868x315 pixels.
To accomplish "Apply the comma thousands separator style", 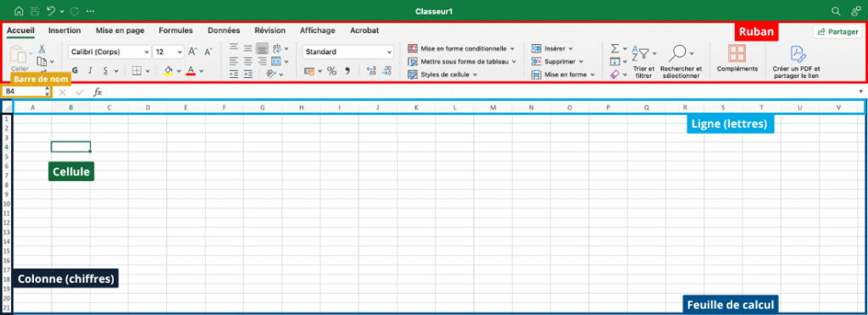I will (x=348, y=71).
